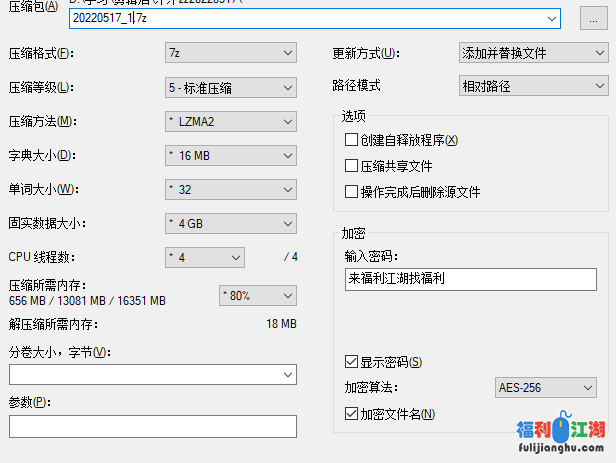Open the 加密算法 dropdown showing AES-256
Screen dimensions: 616x463
pyautogui.click(x=545, y=388)
